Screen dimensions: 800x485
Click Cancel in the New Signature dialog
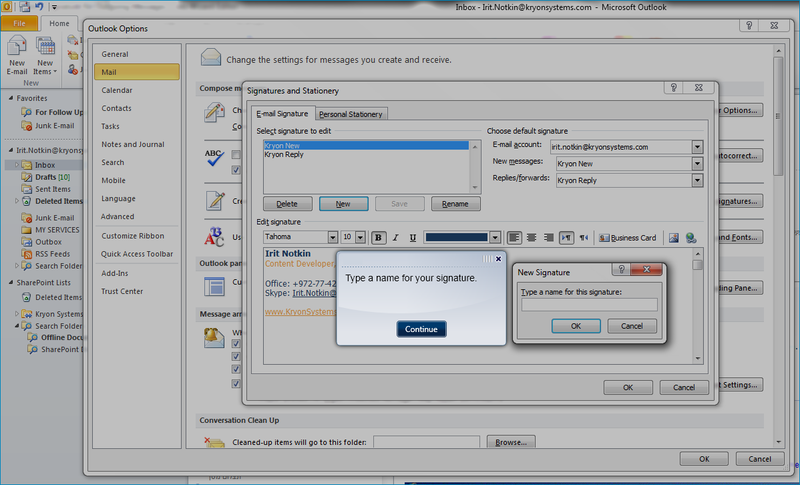(632, 326)
